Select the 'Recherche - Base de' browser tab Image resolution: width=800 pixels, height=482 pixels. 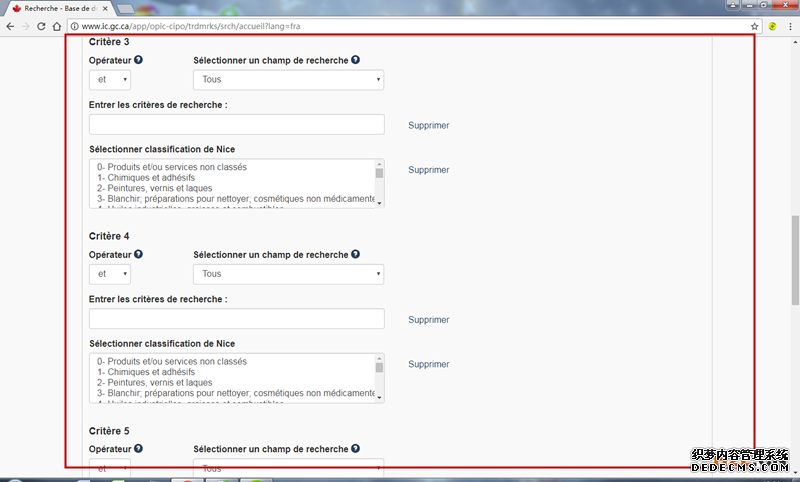pos(60,7)
